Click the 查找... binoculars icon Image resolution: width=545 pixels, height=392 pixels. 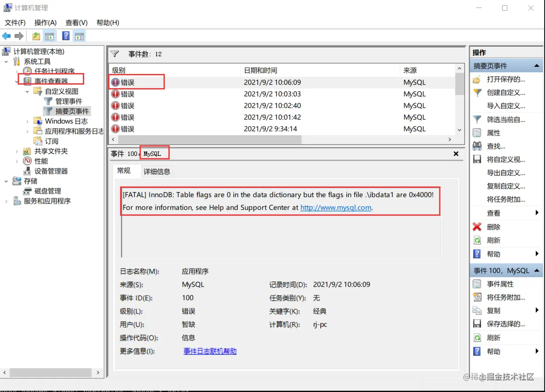[x=477, y=146]
